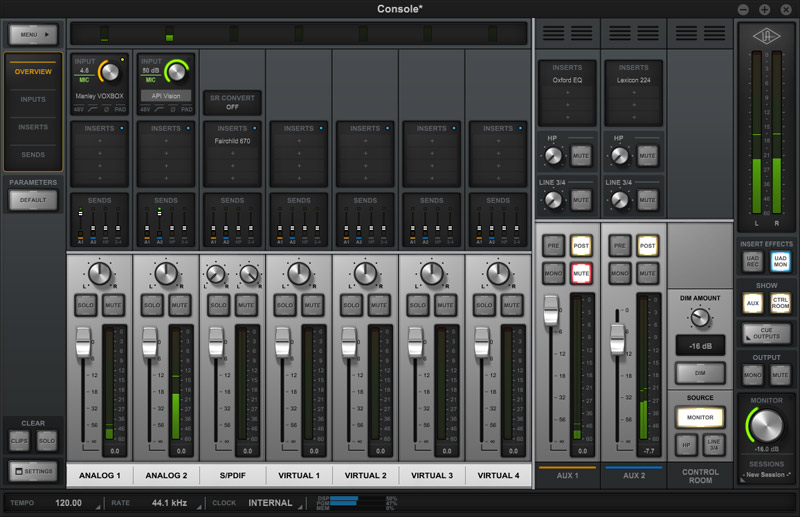The image size is (800, 517).
Task: Click the DEFAULT parameters button
Action: pyautogui.click(x=33, y=200)
